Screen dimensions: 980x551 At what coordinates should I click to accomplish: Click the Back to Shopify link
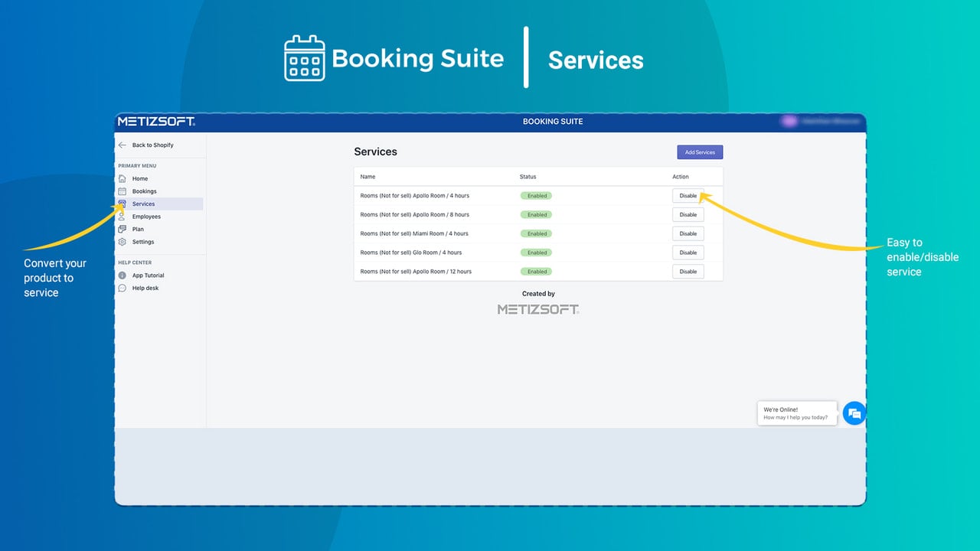point(153,145)
